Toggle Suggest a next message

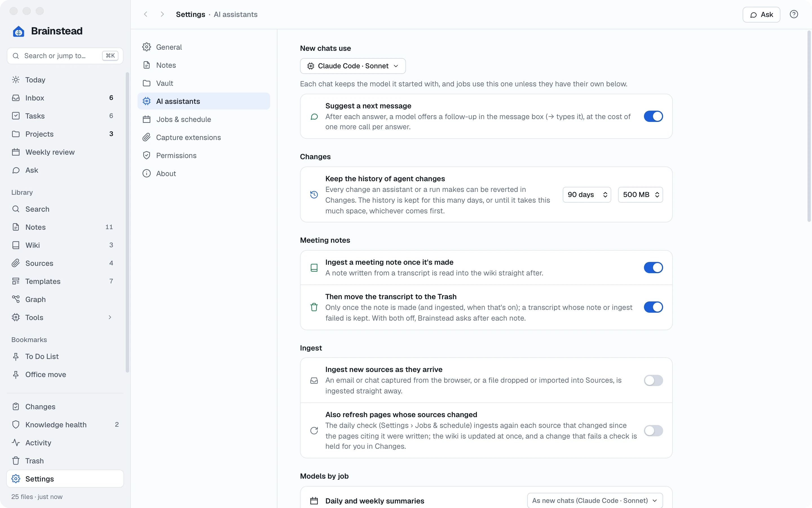point(653,116)
